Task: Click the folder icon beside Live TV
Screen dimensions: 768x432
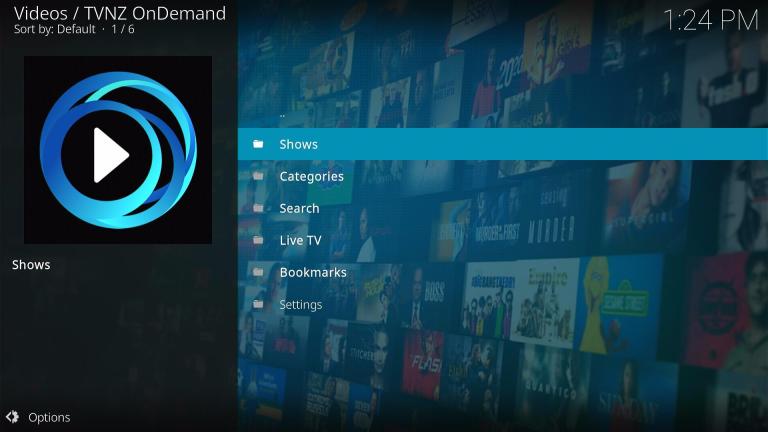Action: tap(258, 240)
